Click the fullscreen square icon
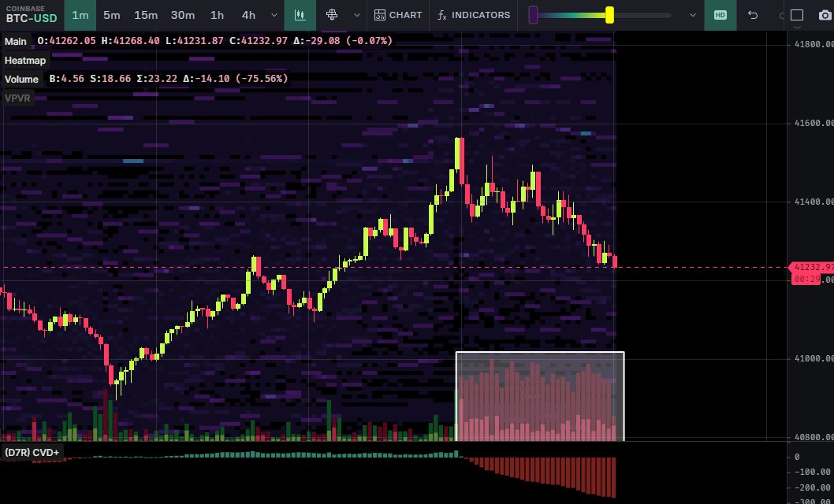This screenshot has width=834, height=504. tap(796, 15)
